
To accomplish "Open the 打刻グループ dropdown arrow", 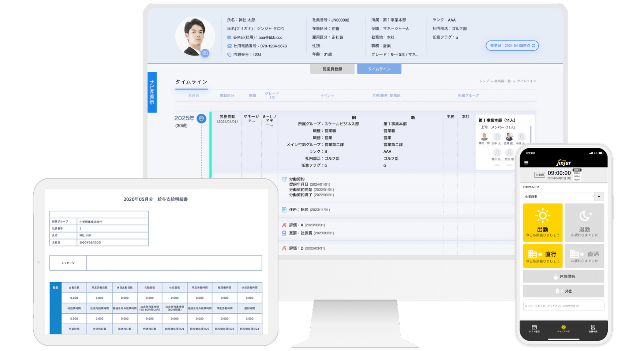I will pos(599,197).
